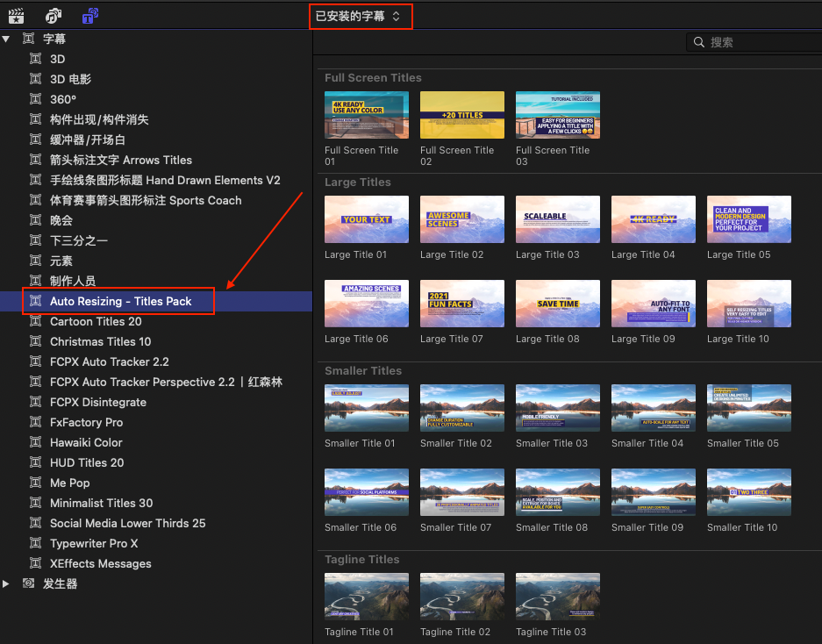Open the Photos and Audio sidebar icon
The height and width of the screenshot is (644, 822).
pyautogui.click(x=53, y=17)
